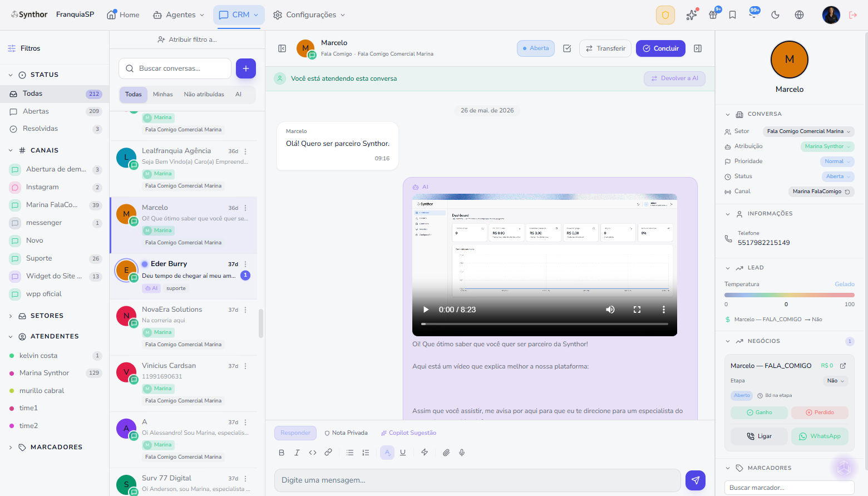The height and width of the screenshot is (496, 868).
Task: Collapse the STATUS filter section
Action: (x=11, y=75)
